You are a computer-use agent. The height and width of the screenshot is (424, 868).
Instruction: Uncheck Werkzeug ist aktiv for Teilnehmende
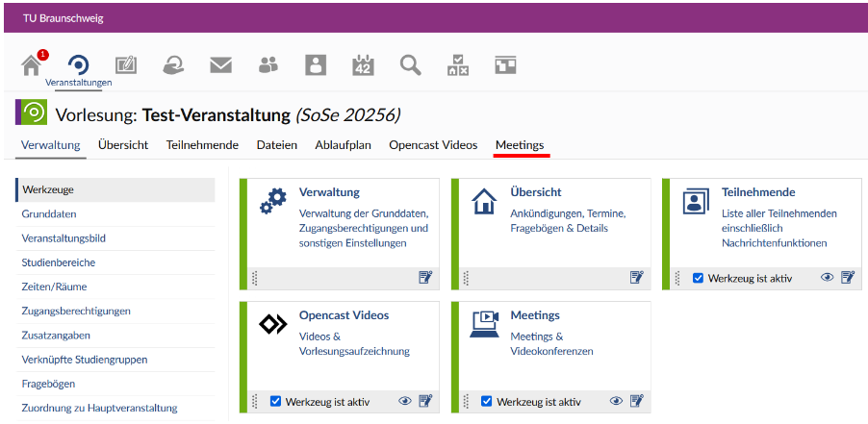(x=698, y=278)
